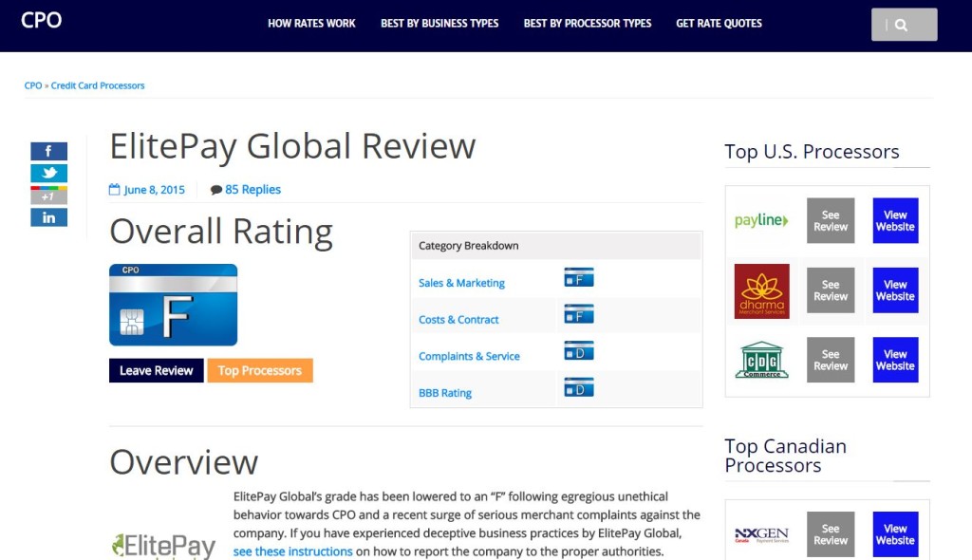Share the review via the Facebook icon
The height and width of the screenshot is (560, 972).
48,150
